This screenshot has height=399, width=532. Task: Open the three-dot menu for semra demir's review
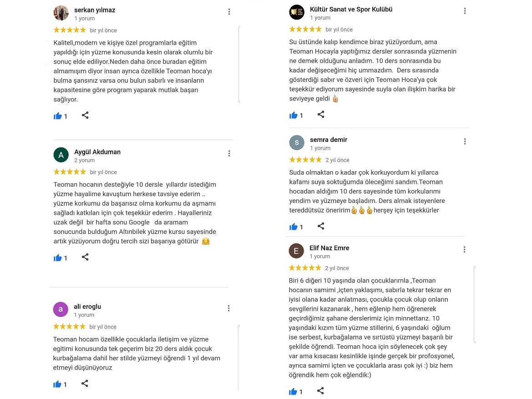click(465, 141)
